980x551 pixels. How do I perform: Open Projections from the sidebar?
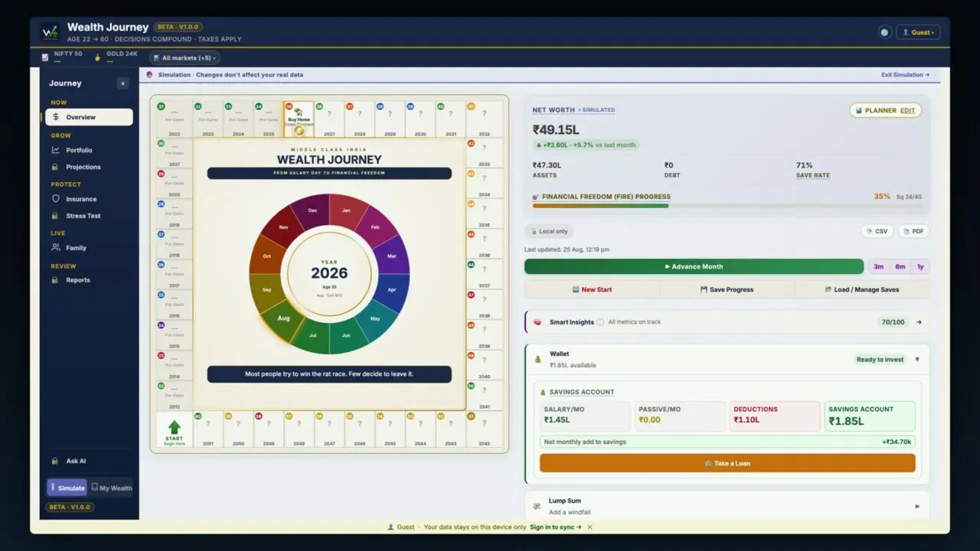89,167
